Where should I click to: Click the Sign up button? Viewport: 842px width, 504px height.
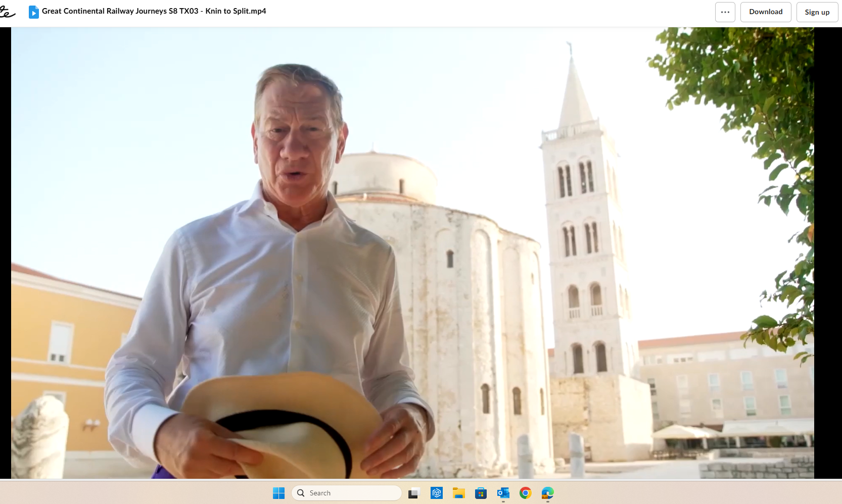[817, 12]
